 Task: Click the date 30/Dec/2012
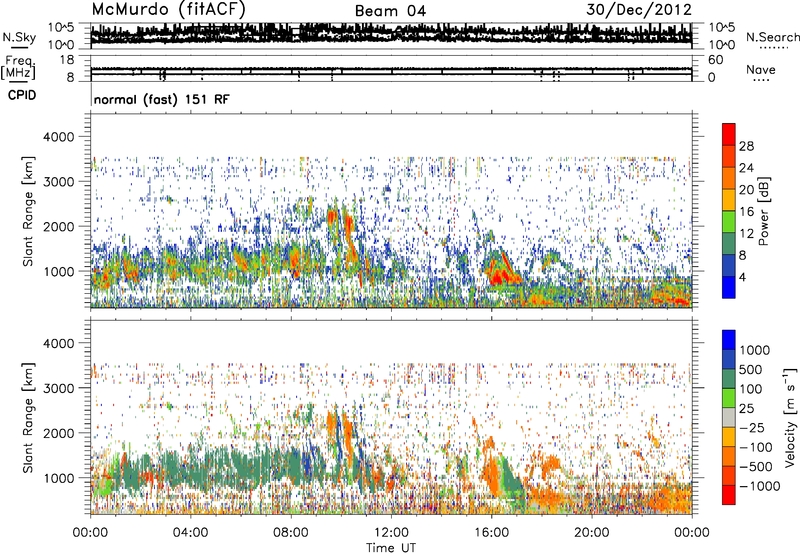[x=639, y=10]
